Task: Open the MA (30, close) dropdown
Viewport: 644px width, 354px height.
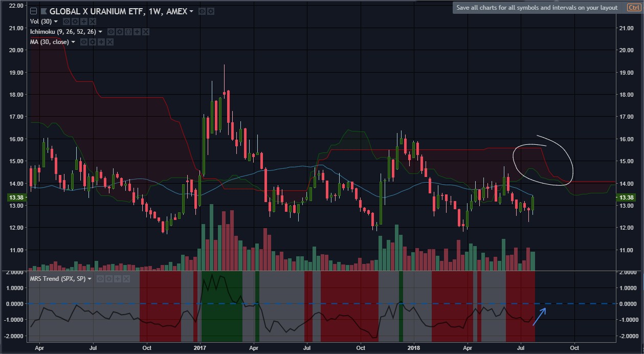Action: [73, 42]
